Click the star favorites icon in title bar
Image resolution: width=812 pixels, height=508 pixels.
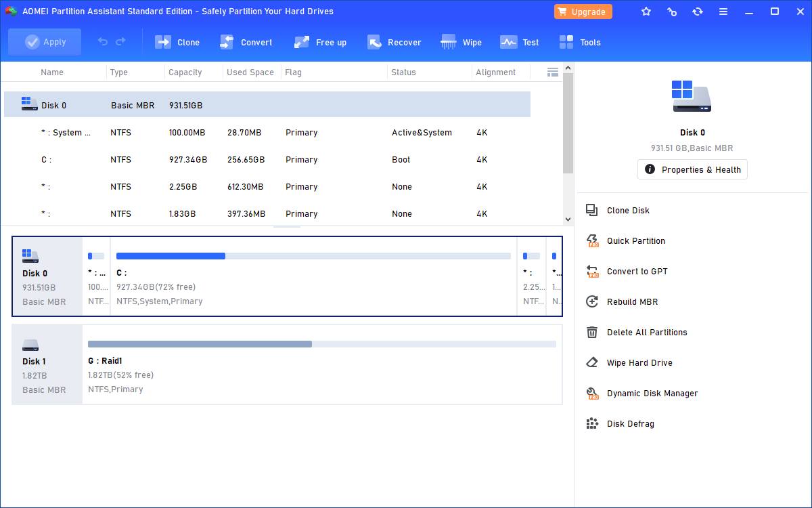(646, 12)
